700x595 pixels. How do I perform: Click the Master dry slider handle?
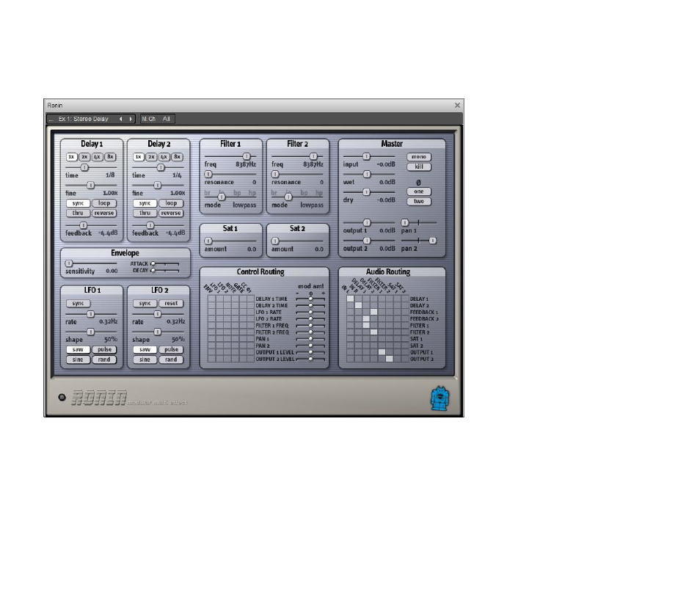click(x=367, y=192)
